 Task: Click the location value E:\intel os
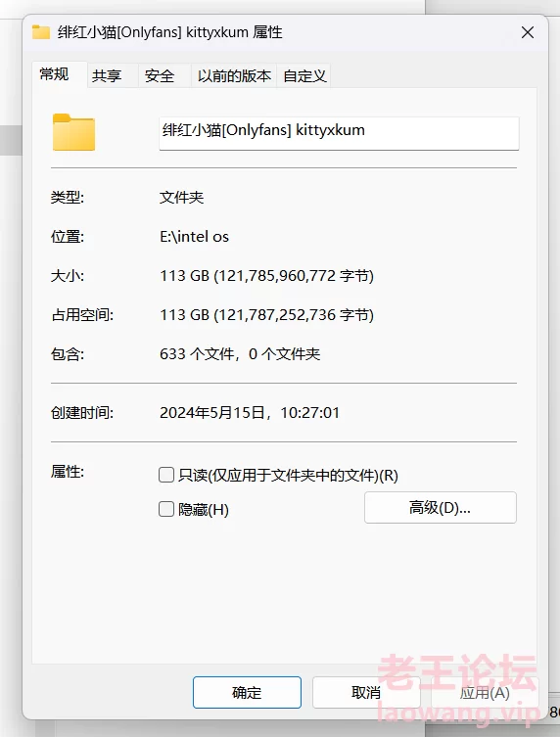point(194,237)
